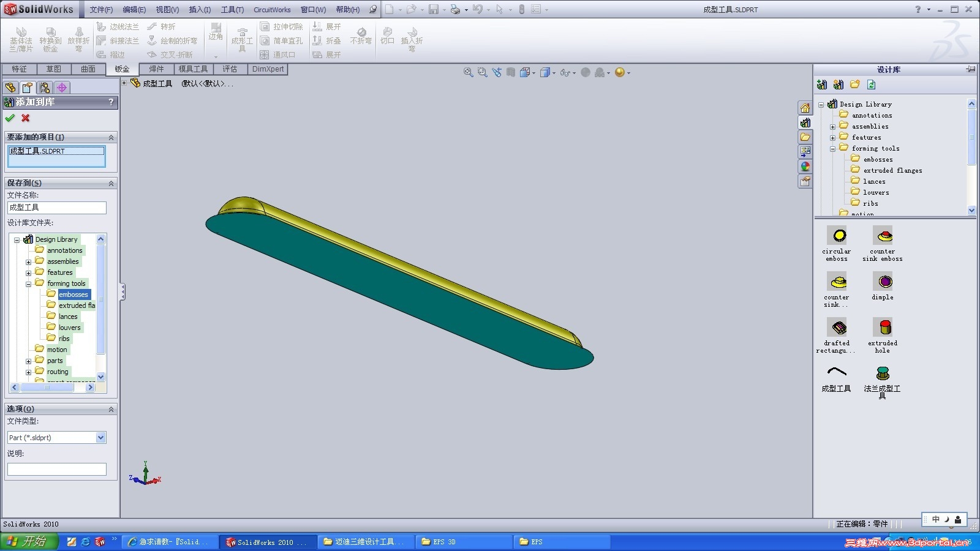Screen dimensions: 980x551
Task: Select louvers folder in right 设计库 tree
Action: 876,192
